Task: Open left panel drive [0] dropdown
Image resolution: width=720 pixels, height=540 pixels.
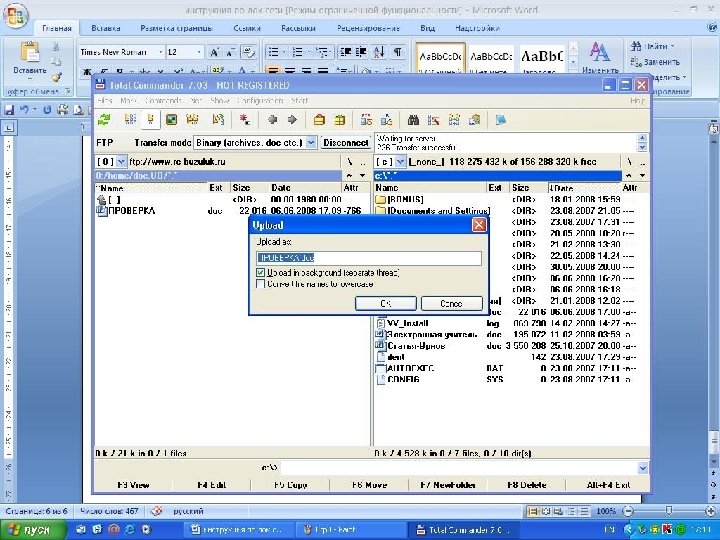Action: click(121, 162)
